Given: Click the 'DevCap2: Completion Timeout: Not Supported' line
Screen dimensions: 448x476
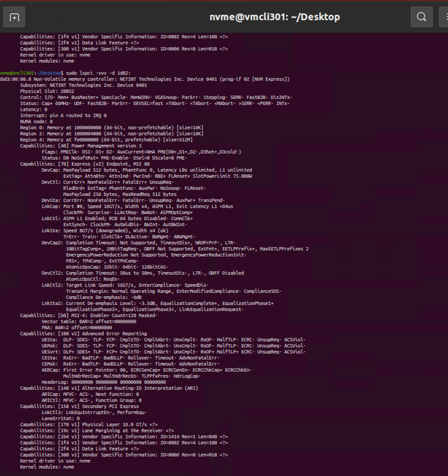Looking at the screenshot, I should click(x=138, y=243).
